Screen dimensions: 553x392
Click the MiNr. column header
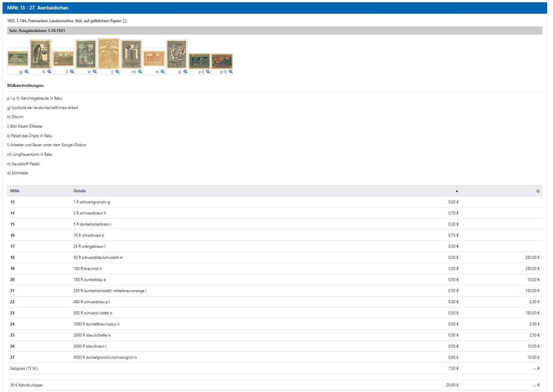15,191
